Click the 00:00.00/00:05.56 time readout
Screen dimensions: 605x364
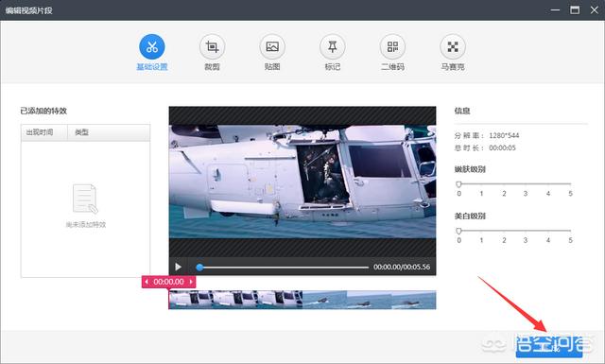[402, 267]
